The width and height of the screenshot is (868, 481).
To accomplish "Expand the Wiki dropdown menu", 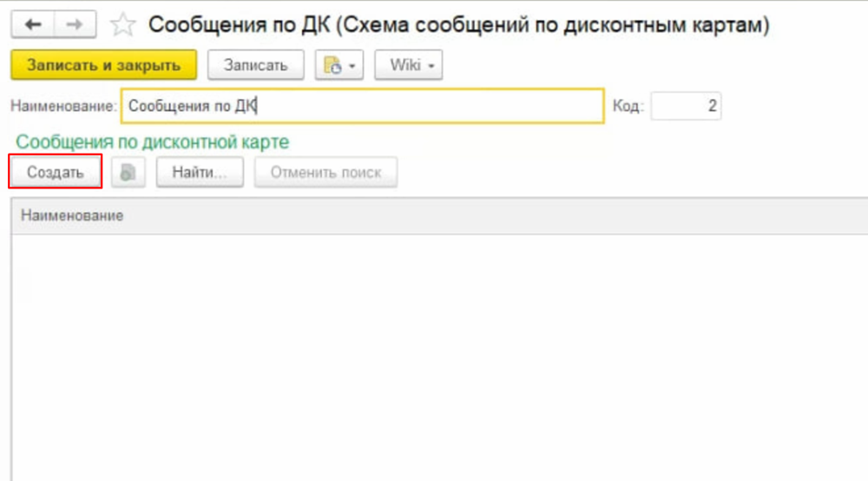I will click(x=408, y=65).
